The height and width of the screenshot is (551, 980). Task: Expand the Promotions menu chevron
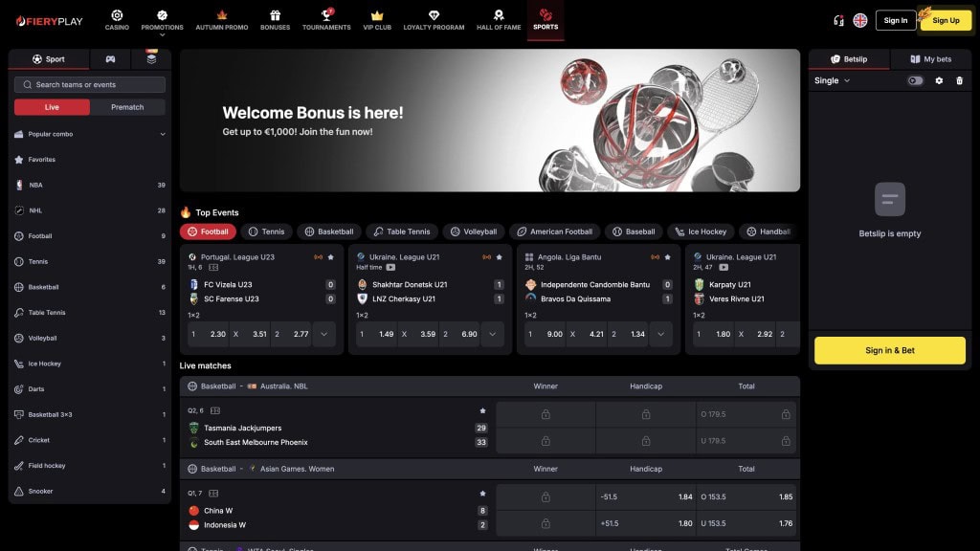pos(162,35)
